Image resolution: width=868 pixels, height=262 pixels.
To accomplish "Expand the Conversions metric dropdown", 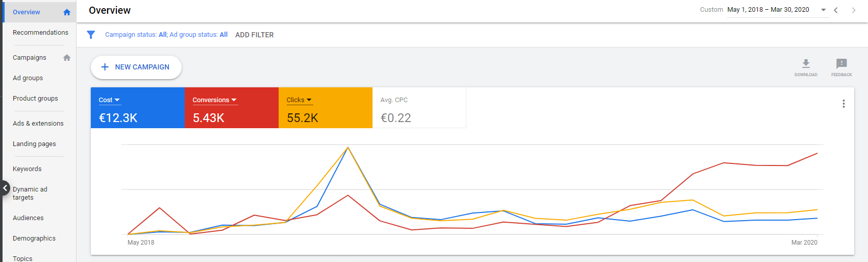I will pyautogui.click(x=214, y=100).
